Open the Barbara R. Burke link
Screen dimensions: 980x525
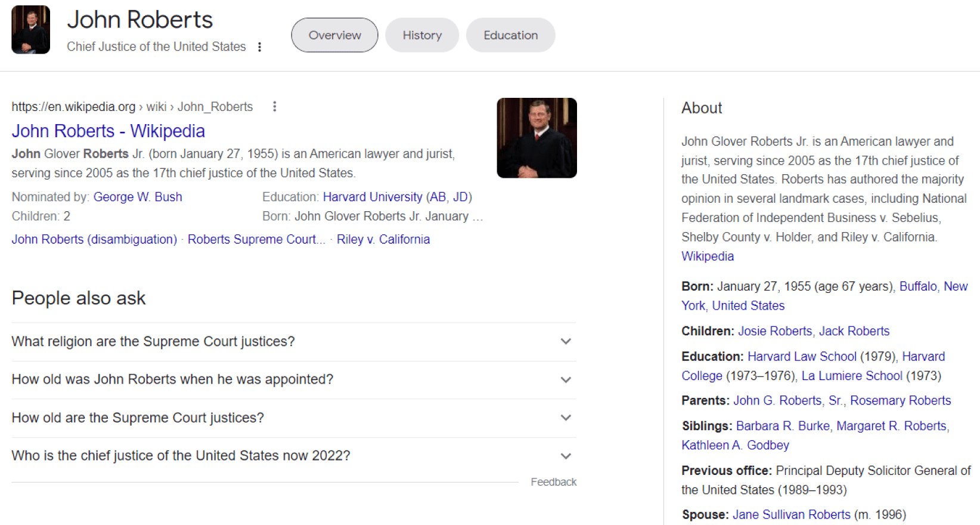(x=783, y=426)
